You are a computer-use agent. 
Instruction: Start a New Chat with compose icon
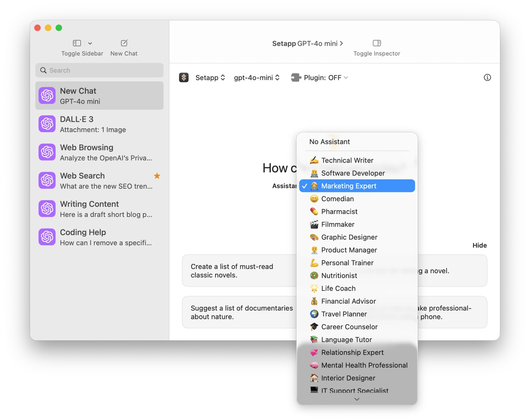124,43
